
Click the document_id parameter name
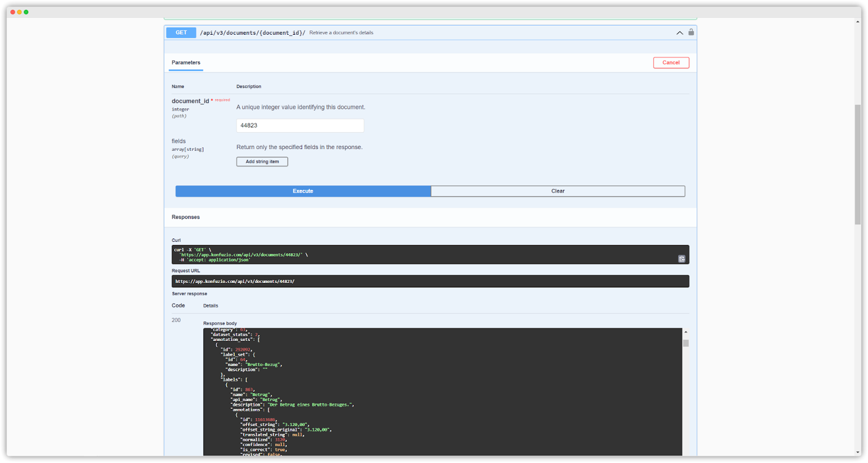[x=190, y=101]
